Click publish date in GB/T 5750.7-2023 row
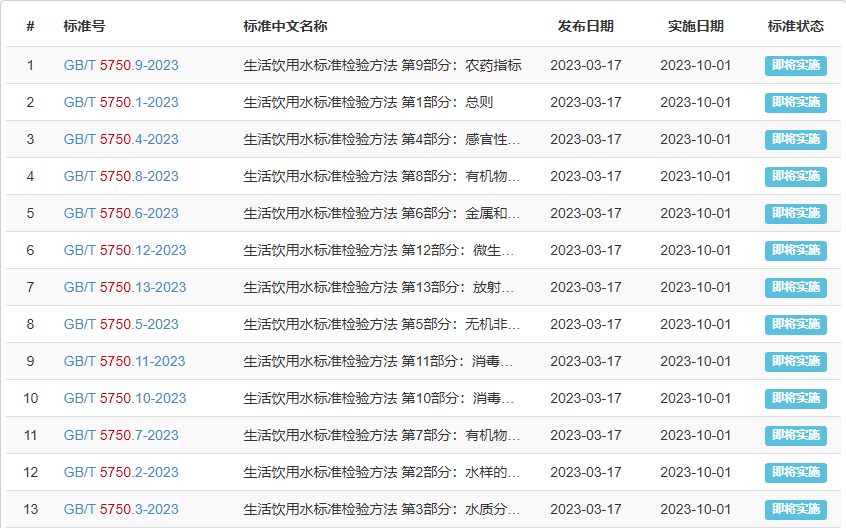The image size is (846, 528). click(x=585, y=435)
